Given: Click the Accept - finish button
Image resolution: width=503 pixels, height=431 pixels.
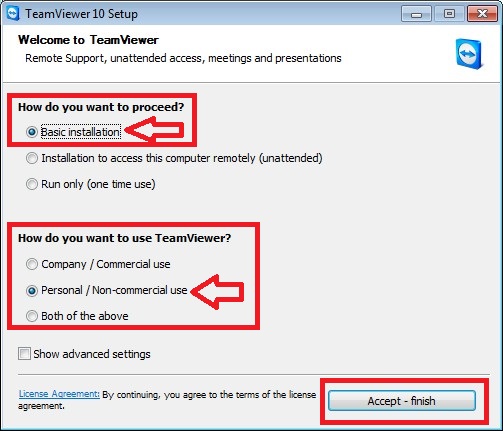Looking at the screenshot, I should (402, 401).
